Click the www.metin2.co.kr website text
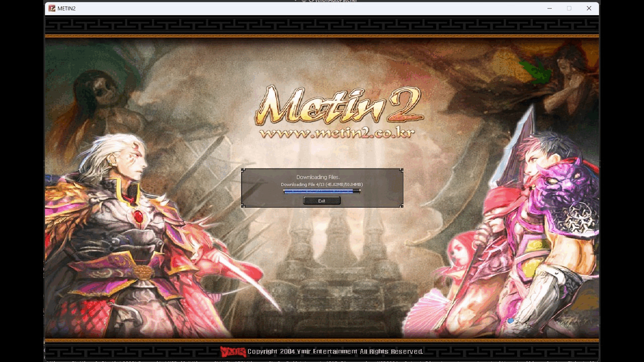This screenshot has height=362, width=644. (x=337, y=133)
